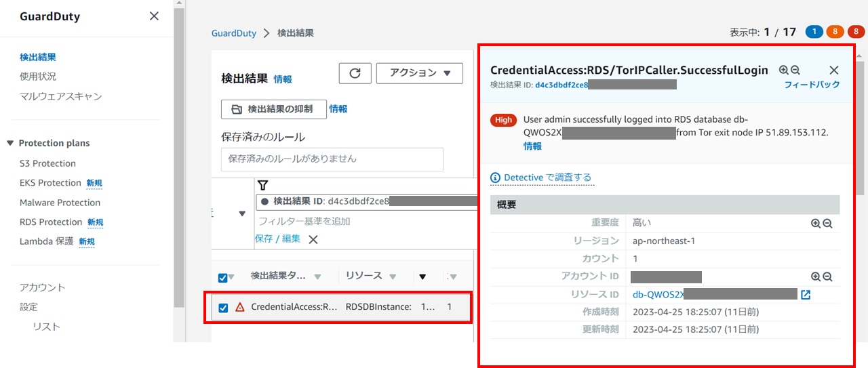
Task: Click the 検出結果 ID link d4c3dbdf2ce8
Action: pyautogui.click(x=561, y=85)
